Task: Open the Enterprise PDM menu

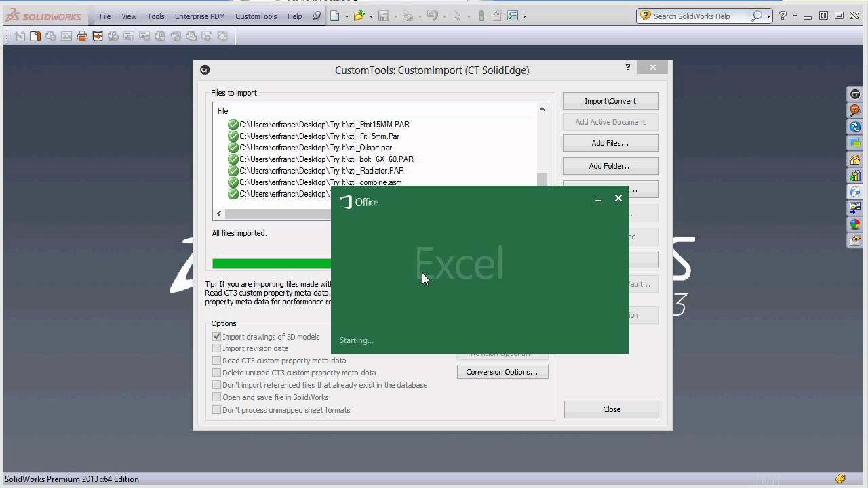Action: (200, 16)
